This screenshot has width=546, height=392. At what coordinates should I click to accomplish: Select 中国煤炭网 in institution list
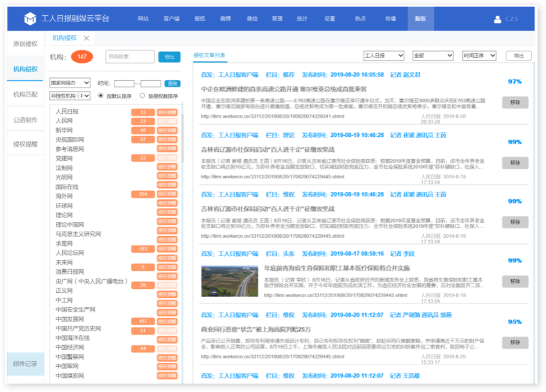click(x=70, y=376)
